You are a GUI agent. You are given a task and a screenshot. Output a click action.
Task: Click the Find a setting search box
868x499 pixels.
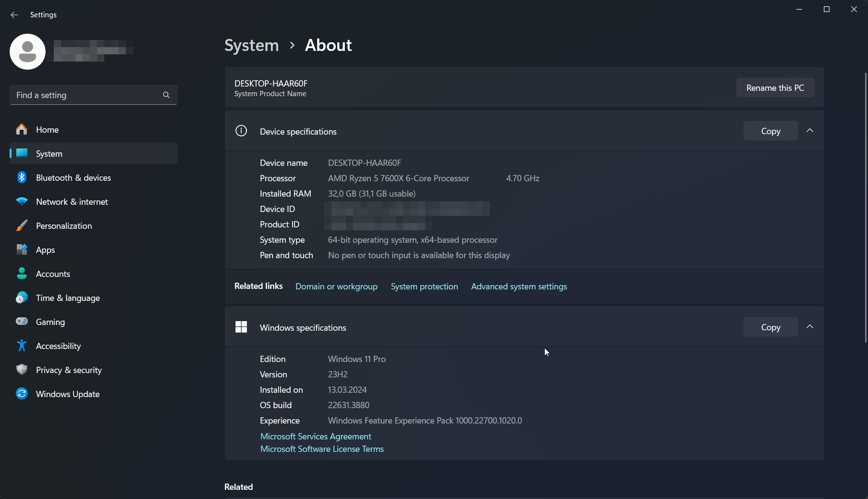tap(94, 95)
